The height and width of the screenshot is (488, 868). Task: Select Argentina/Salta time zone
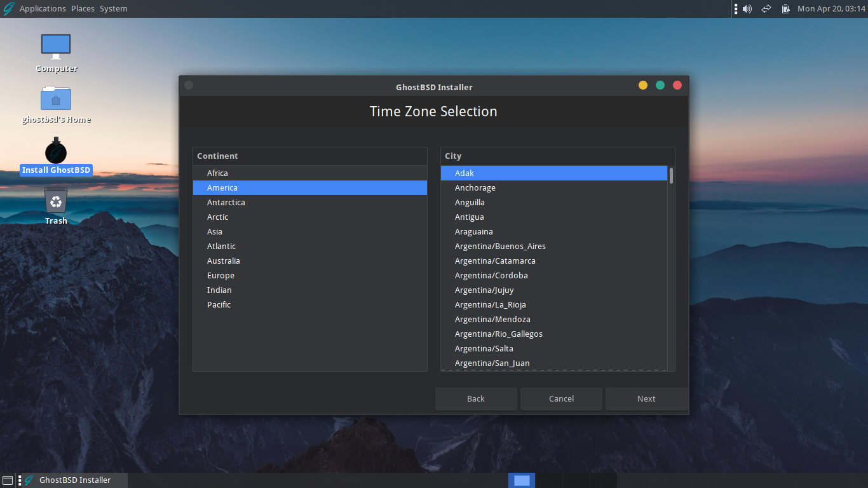(554, 349)
